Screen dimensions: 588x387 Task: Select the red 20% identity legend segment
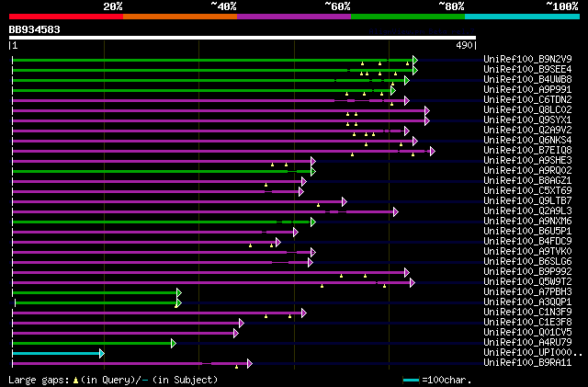click(x=66, y=17)
